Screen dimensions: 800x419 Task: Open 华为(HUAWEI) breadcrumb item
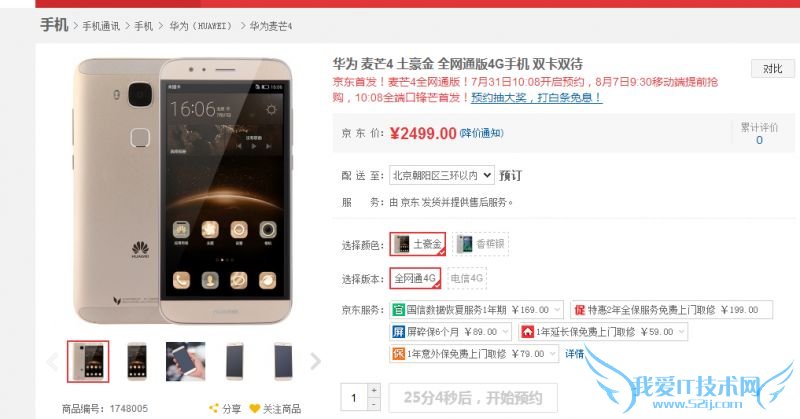point(201,26)
